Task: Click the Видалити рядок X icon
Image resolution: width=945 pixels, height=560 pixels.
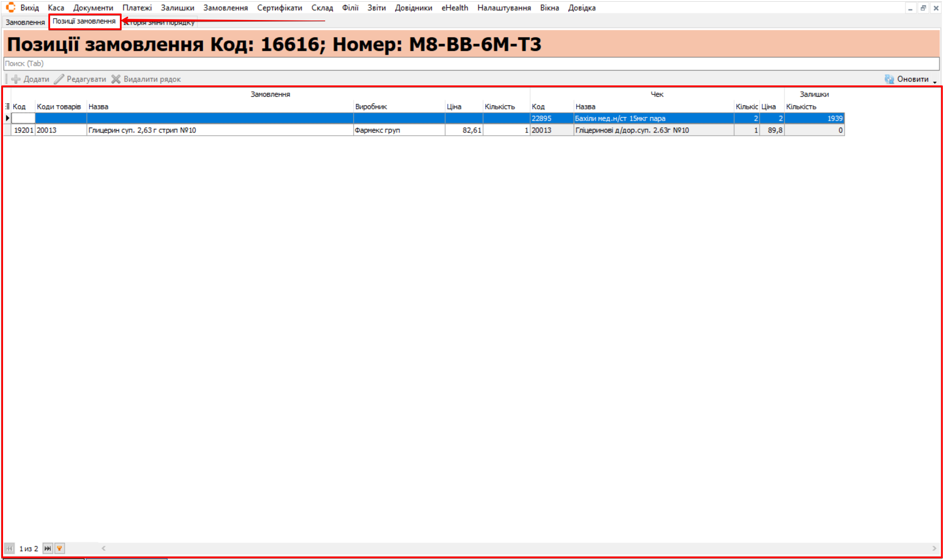Action: pos(116,79)
